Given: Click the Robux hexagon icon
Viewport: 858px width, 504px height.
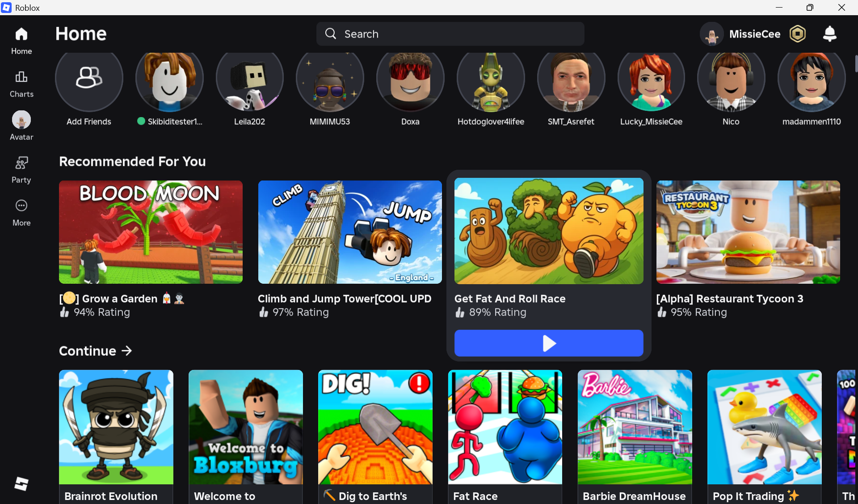Looking at the screenshot, I should pos(798,34).
